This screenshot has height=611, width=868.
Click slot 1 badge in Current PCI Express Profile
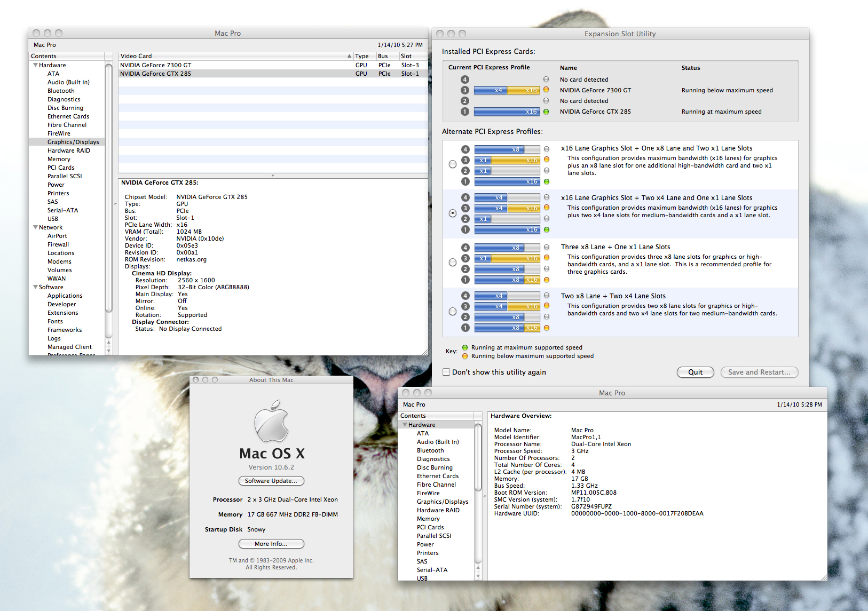click(465, 112)
